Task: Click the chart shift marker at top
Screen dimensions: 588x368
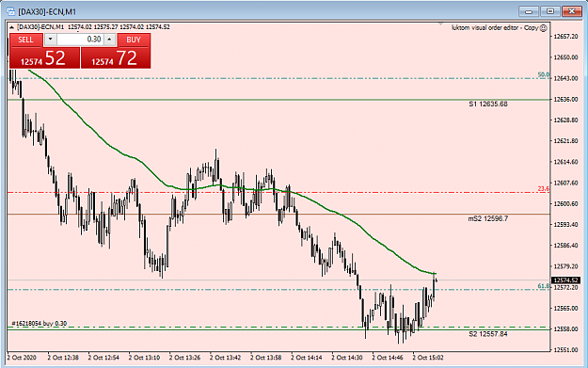Action: (x=441, y=24)
